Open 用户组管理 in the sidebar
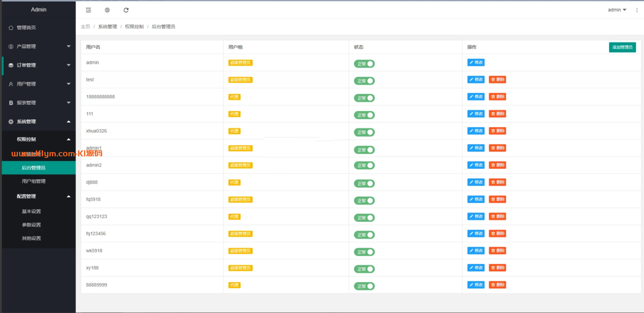 (34, 181)
